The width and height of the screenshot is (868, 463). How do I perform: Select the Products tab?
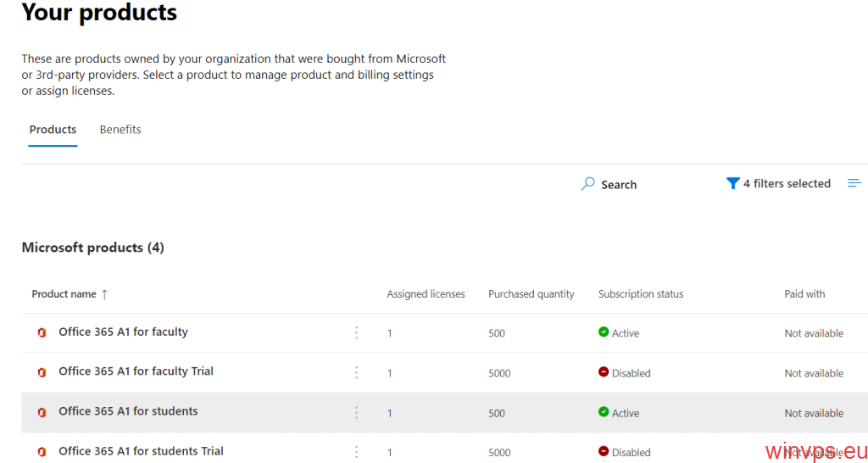tap(53, 130)
